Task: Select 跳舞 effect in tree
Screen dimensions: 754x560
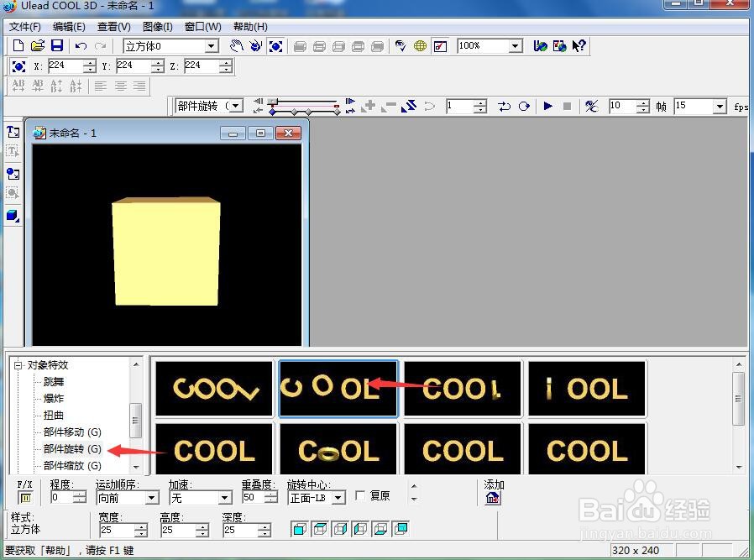Action: coord(54,382)
